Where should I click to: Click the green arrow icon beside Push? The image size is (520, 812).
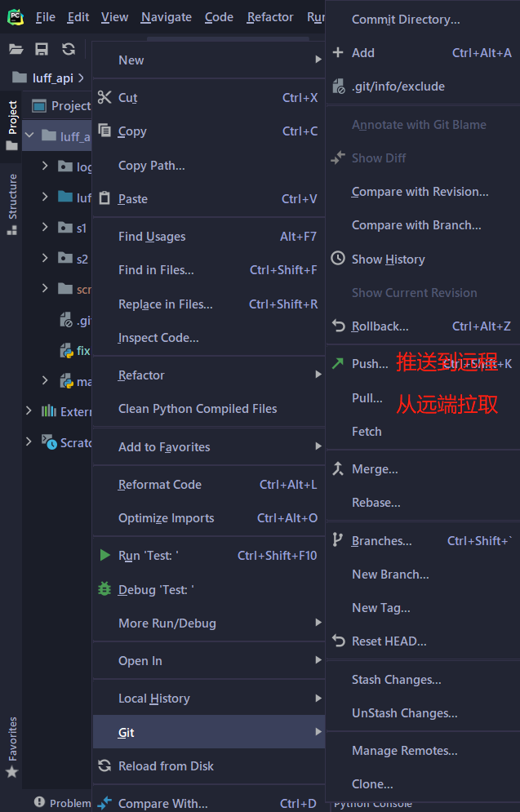[x=338, y=363]
